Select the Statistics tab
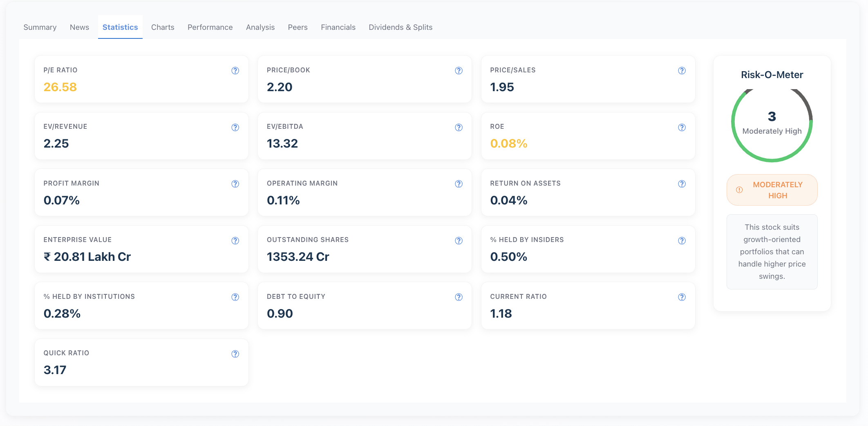Viewport: 868px width, 426px height. (120, 27)
